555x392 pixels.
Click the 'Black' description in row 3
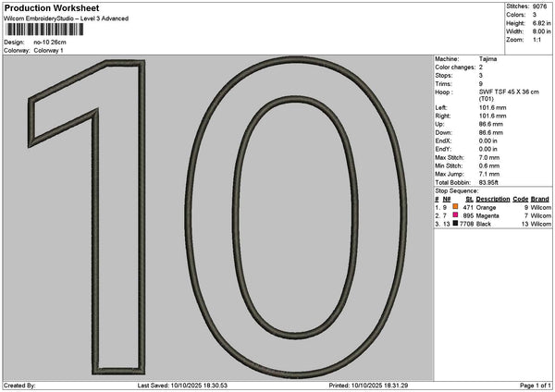pos(484,224)
